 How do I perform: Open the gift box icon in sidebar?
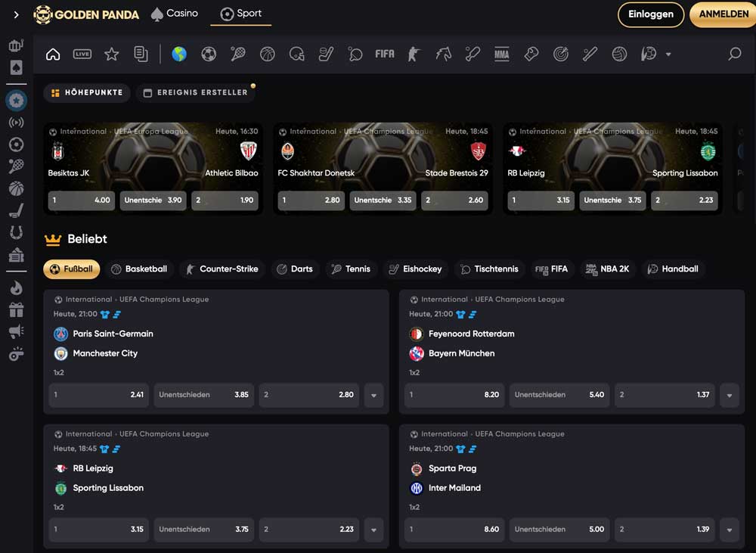click(x=16, y=310)
